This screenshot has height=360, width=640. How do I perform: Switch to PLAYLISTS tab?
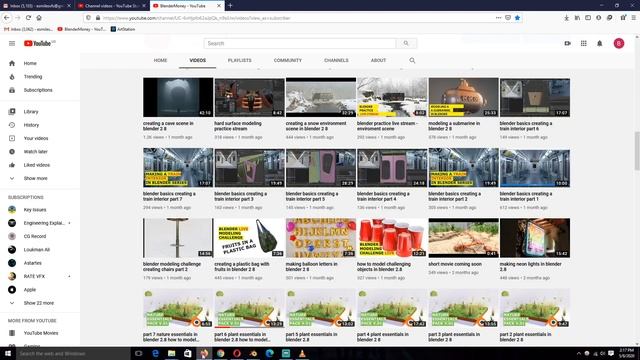pyautogui.click(x=240, y=60)
